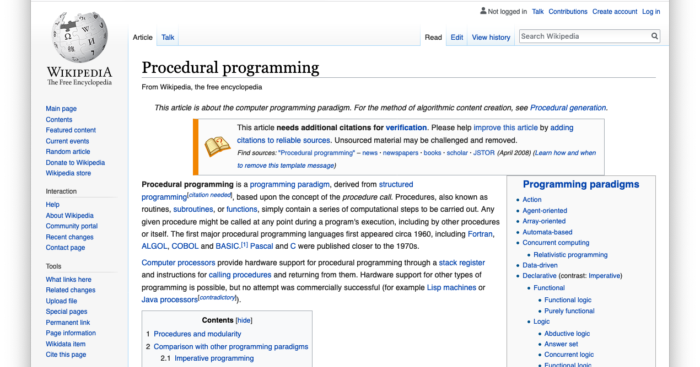Image resolution: width=700 pixels, height=367 pixels.
Task: View Recent changes
Action: pyautogui.click(x=70, y=237)
